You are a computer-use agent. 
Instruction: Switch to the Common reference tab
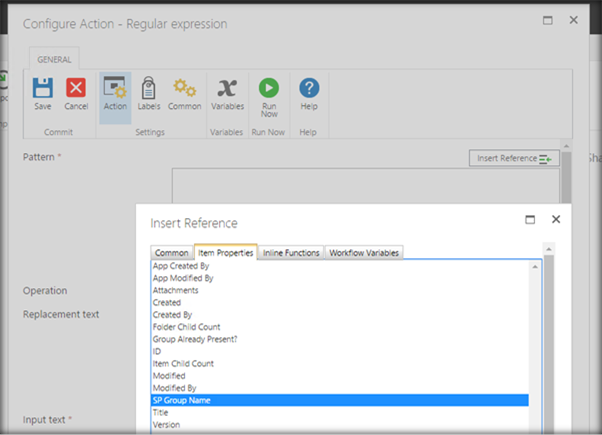171,253
